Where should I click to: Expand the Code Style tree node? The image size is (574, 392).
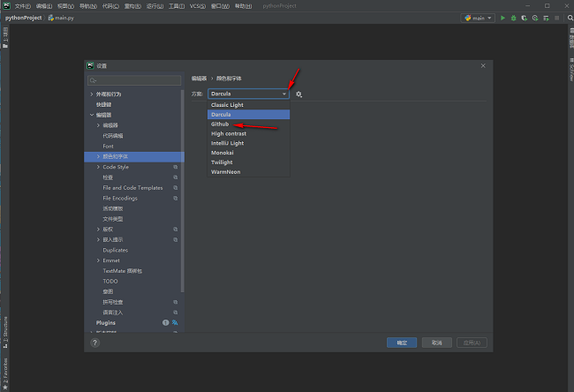[98, 167]
